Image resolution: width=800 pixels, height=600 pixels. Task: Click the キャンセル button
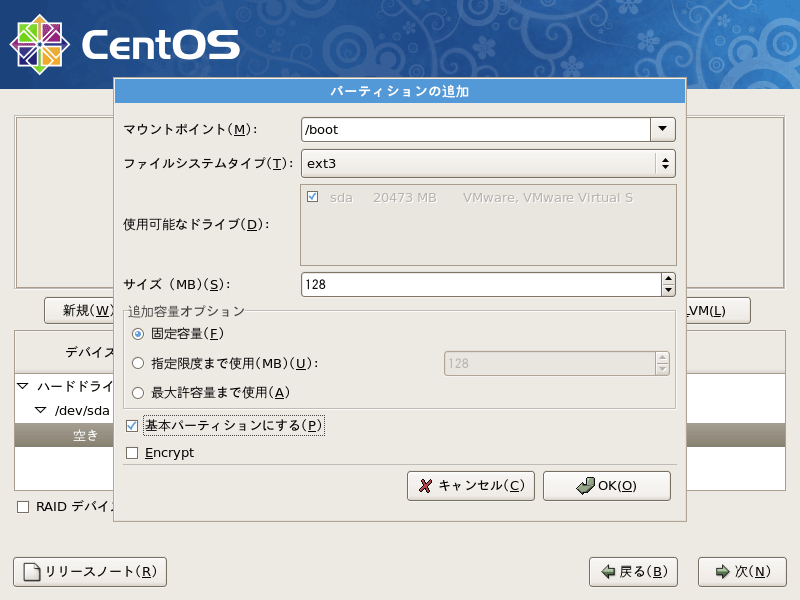(470, 486)
